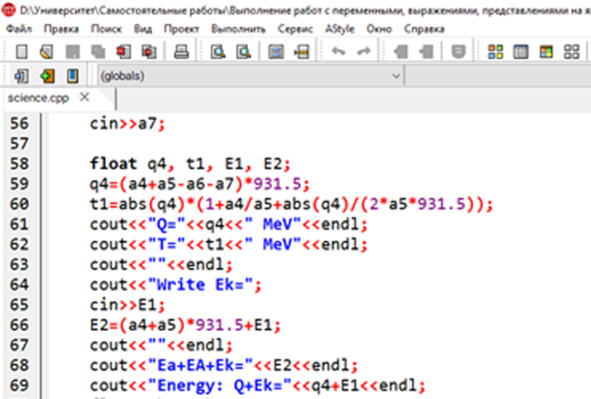Click line number 60 in the gutter

(x=19, y=204)
